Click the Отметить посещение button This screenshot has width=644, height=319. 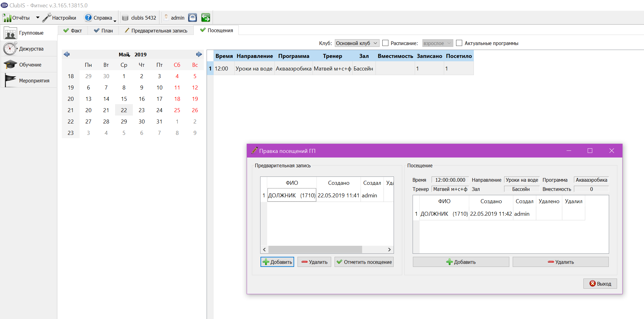tap(364, 262)
